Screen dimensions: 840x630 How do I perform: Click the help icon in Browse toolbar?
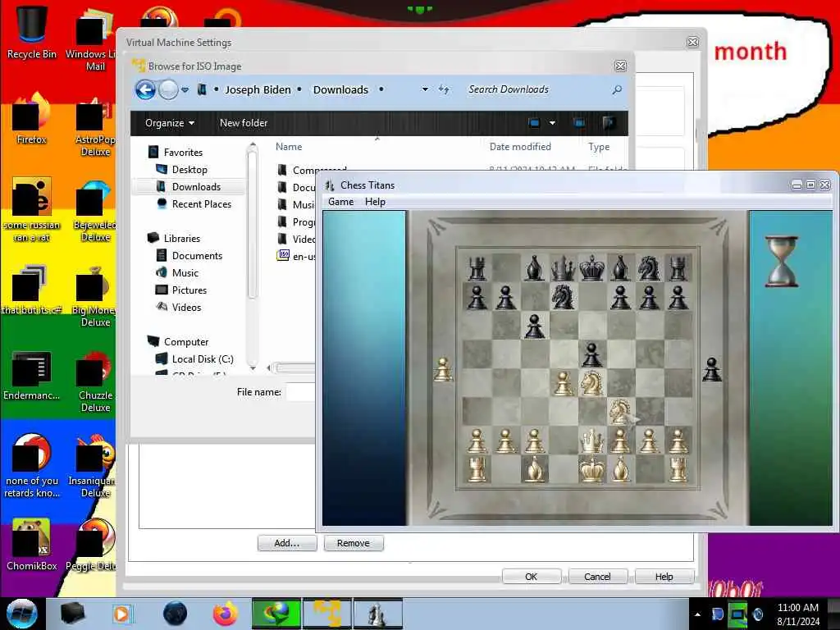(x=609, y=123)
